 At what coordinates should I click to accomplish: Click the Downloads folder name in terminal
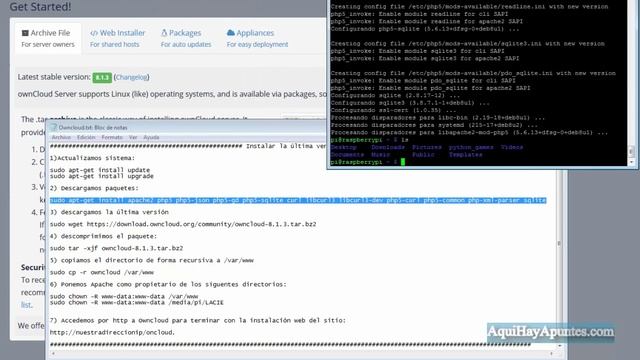(x=388, y=147)
